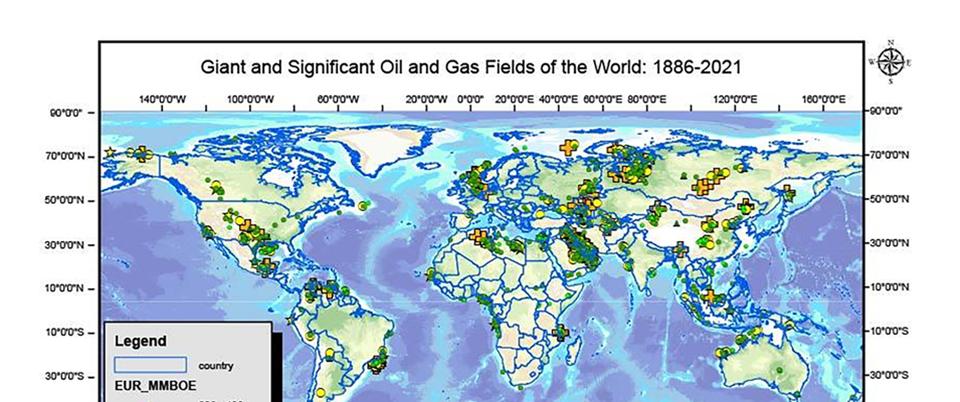This screenshot has height=402, width=960.
Task: Click the Legend heading
Action: click(x=139, y=341)
